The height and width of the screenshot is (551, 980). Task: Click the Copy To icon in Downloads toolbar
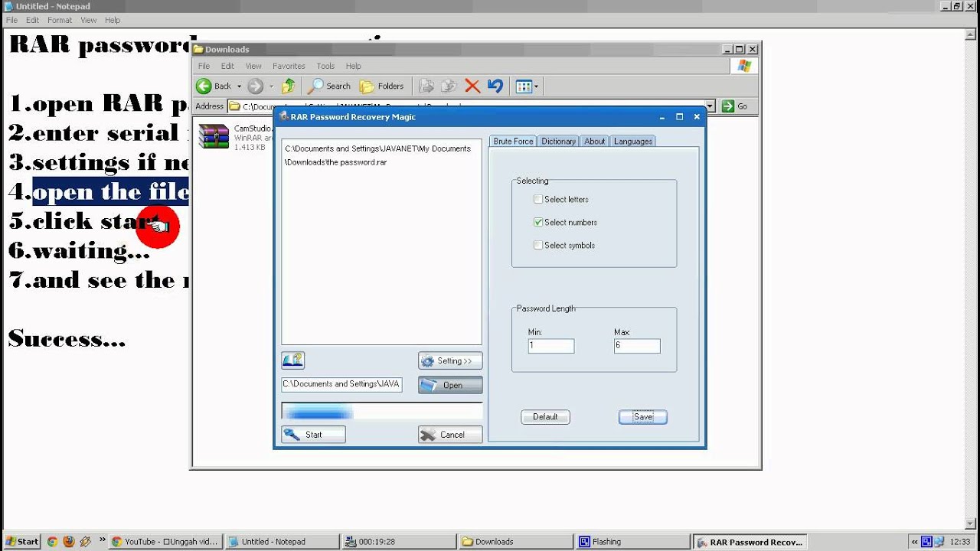pyautogui.click(x=449, y=86)
